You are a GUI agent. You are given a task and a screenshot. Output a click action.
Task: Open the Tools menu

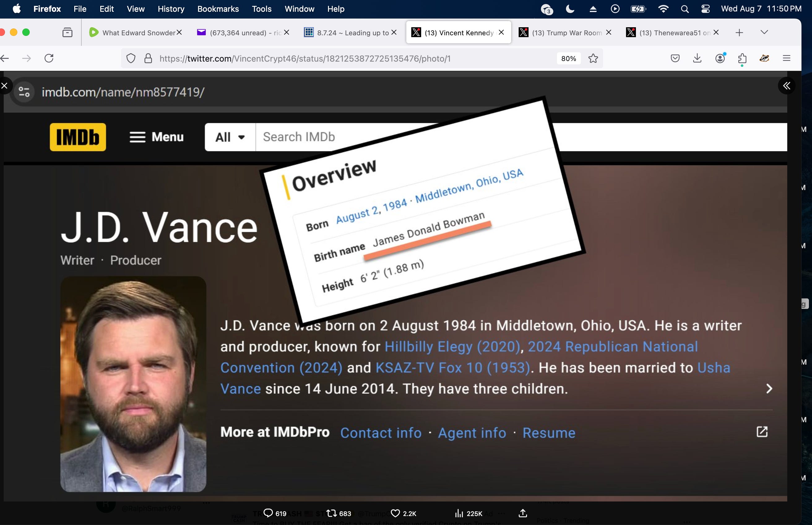tap(262, 9)
